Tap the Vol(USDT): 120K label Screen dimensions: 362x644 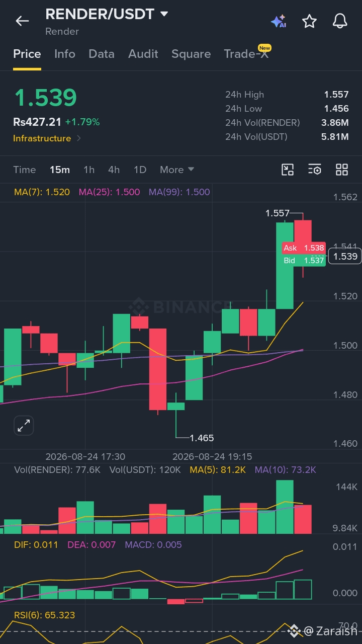pos(145,470)
